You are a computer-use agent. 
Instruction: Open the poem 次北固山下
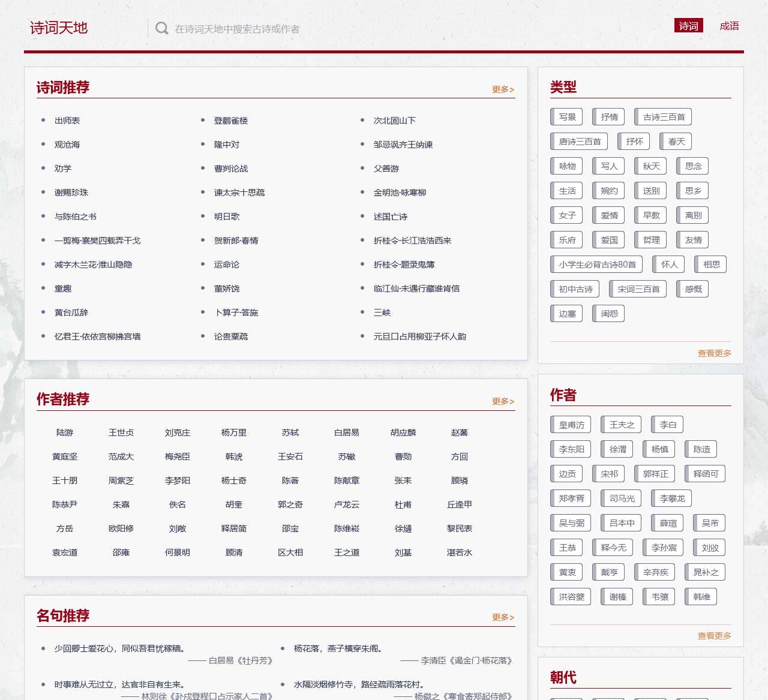(395, 121)
